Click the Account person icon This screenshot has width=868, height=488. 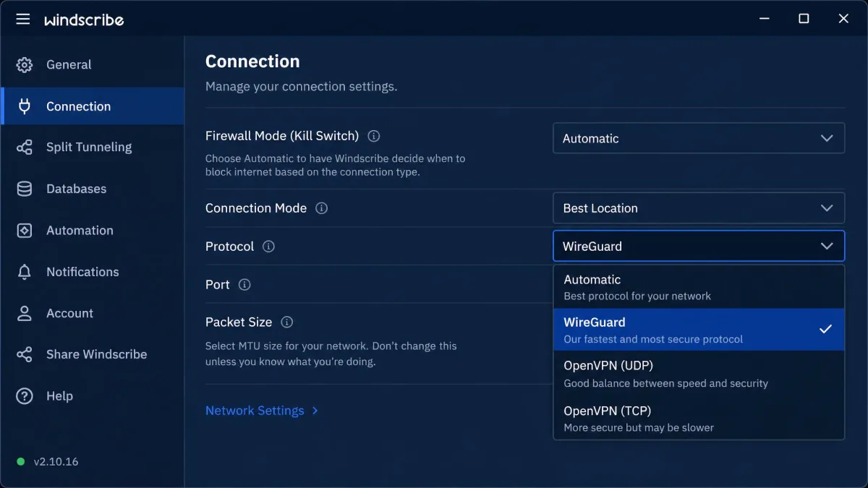pyautogui.click(x=25, y=313)
